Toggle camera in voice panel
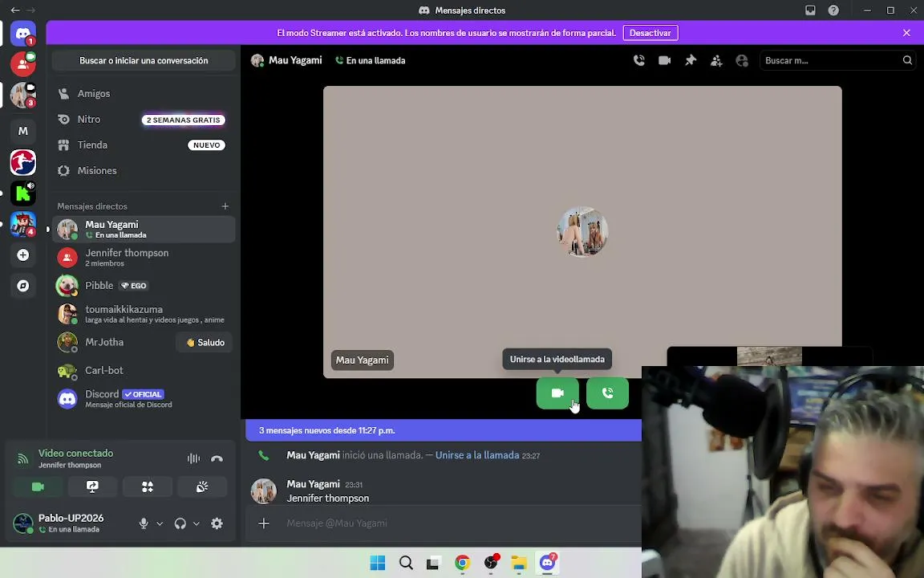 [x=38, y=486]
